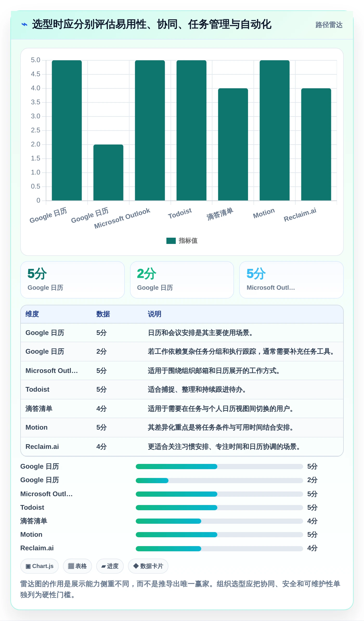The width and height of the screenshot is (364, 621).
Task: Click the description 更适合关注习惯安排、专注时间和日历协调的场景
Action: (224, 447)
